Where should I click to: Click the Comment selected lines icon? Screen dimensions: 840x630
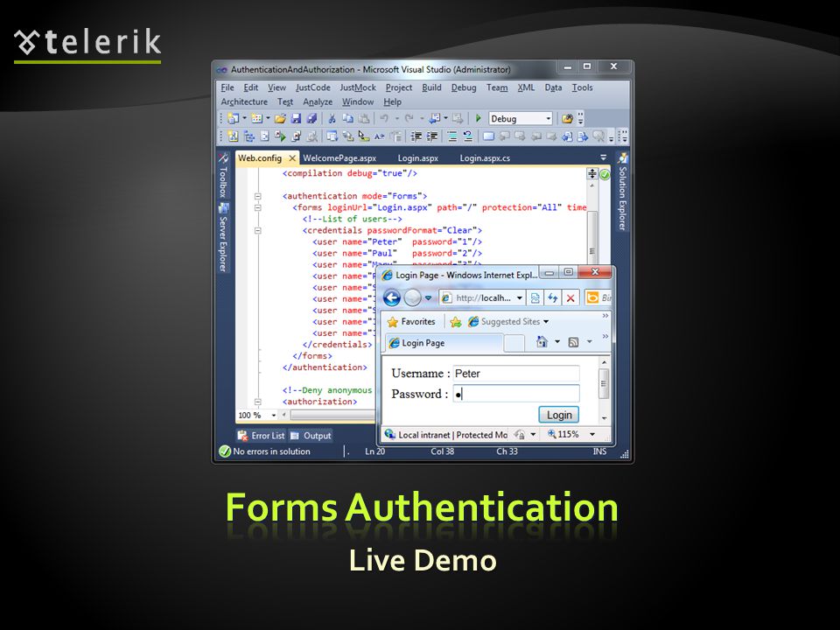pos(452,136)
